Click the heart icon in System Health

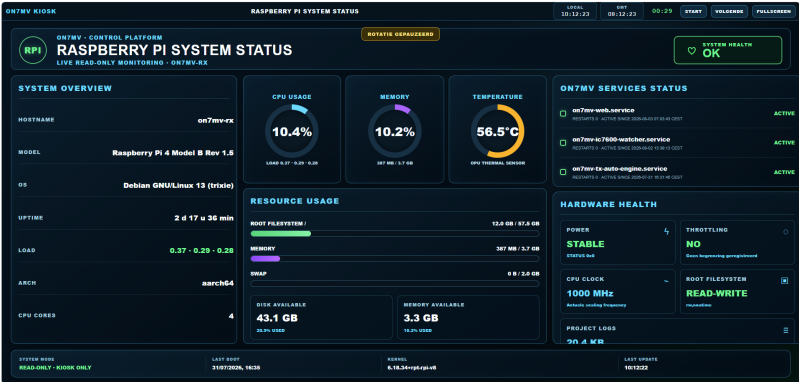(691, 51)
